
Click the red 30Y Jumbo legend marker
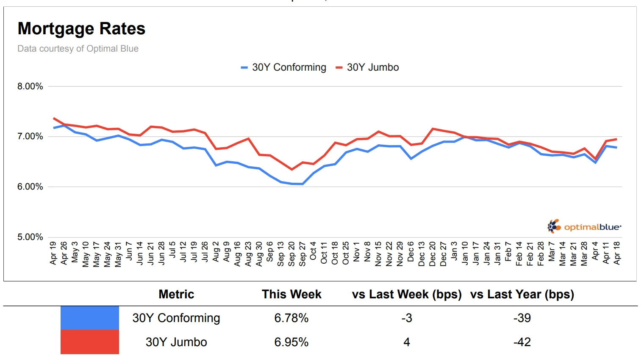coord(339,68)
